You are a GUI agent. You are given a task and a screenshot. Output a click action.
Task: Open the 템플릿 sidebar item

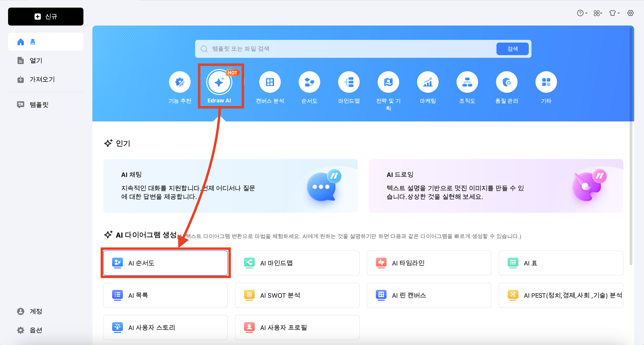pos(46,105)
